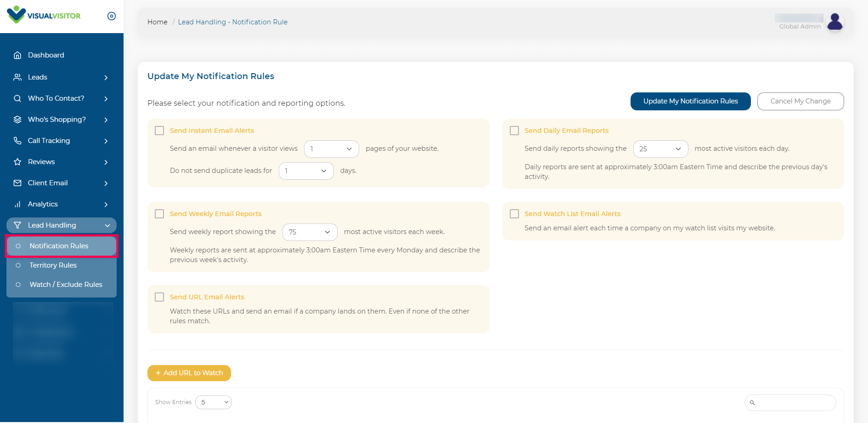This screenshot has width=868, height=423.
Task: Click Lead Handling - Notification Rule breadcrumb
Action: 233,22
